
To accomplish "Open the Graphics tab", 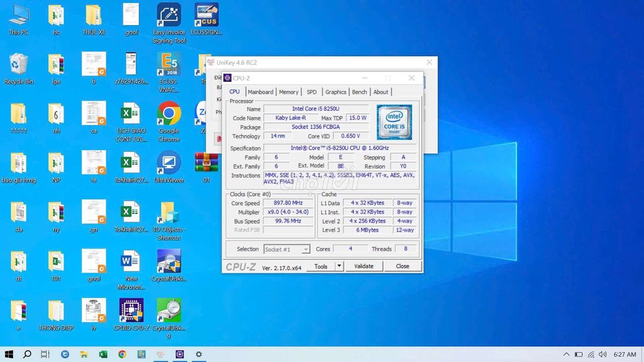I will 336,92.
